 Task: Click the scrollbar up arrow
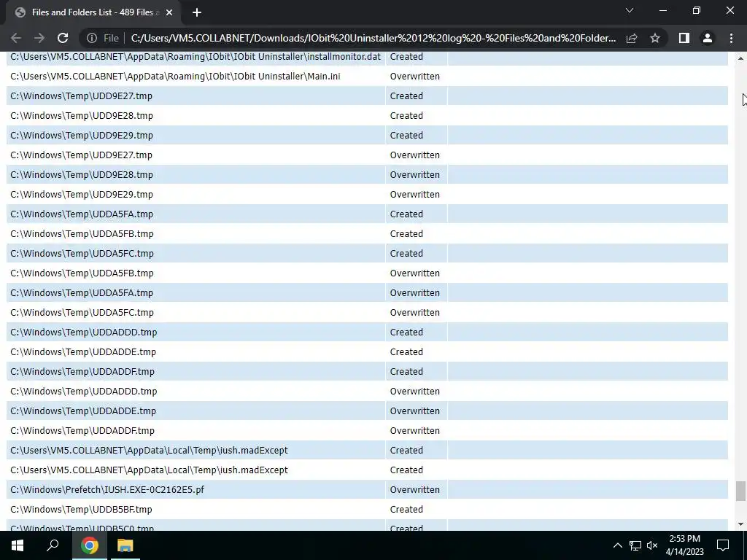pyautogui.click(x=740, y=58)
